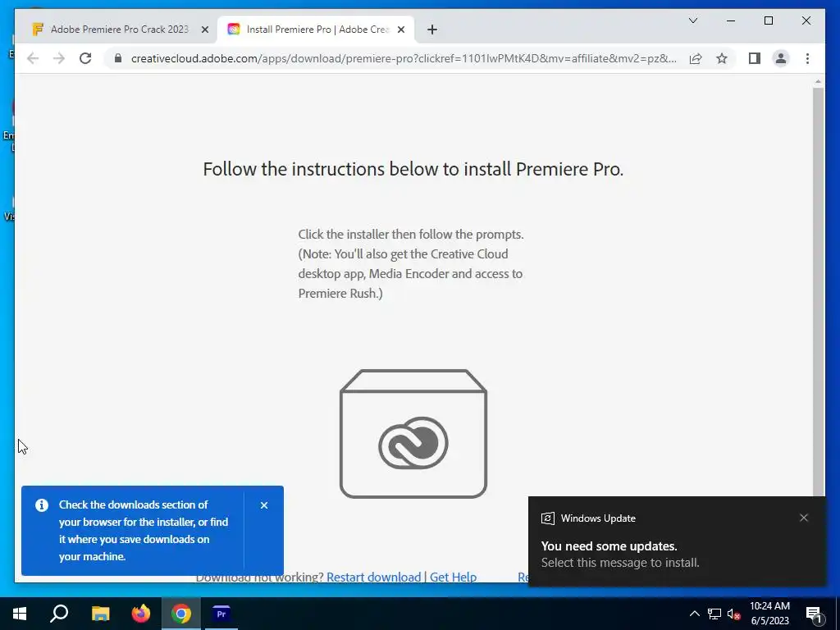Launch Firefox from the taskbar
Viewport: 840px width, 630px height.
pos(141,614)
